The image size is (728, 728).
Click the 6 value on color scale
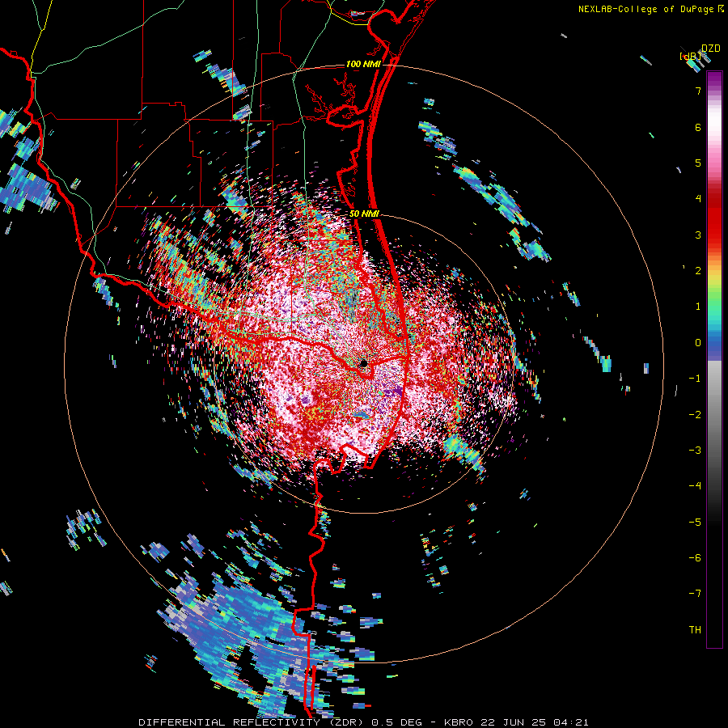698,127
